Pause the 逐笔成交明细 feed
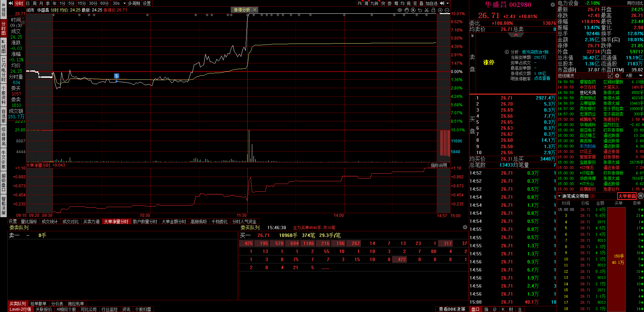The image size is (644, 312). [x=640, y=196]
